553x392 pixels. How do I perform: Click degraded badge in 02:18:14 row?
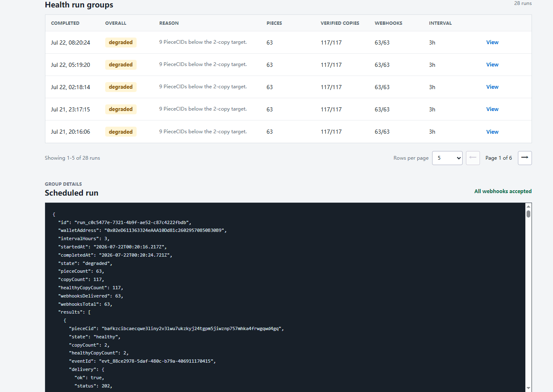click(x=121, y=87)
